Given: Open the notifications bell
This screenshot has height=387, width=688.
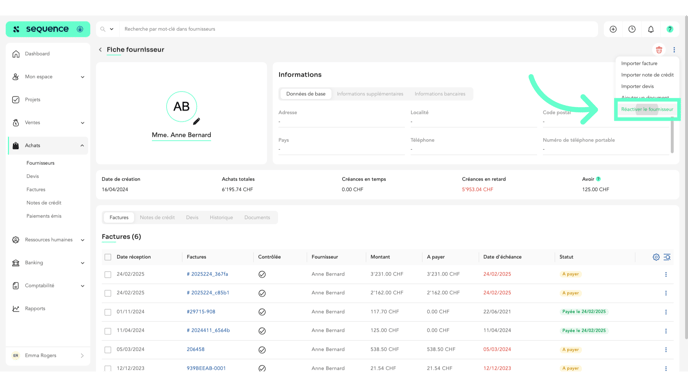Looking at the screenshot, I should point(651,29).
